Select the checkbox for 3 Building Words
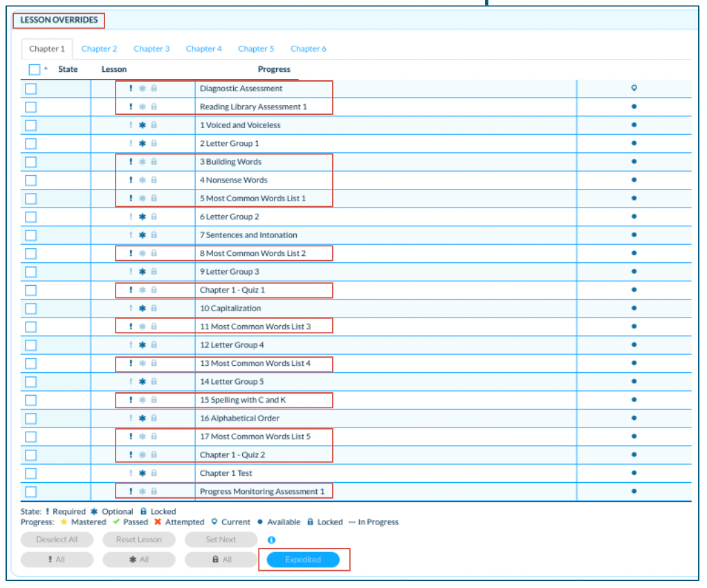 coord(30,163)
